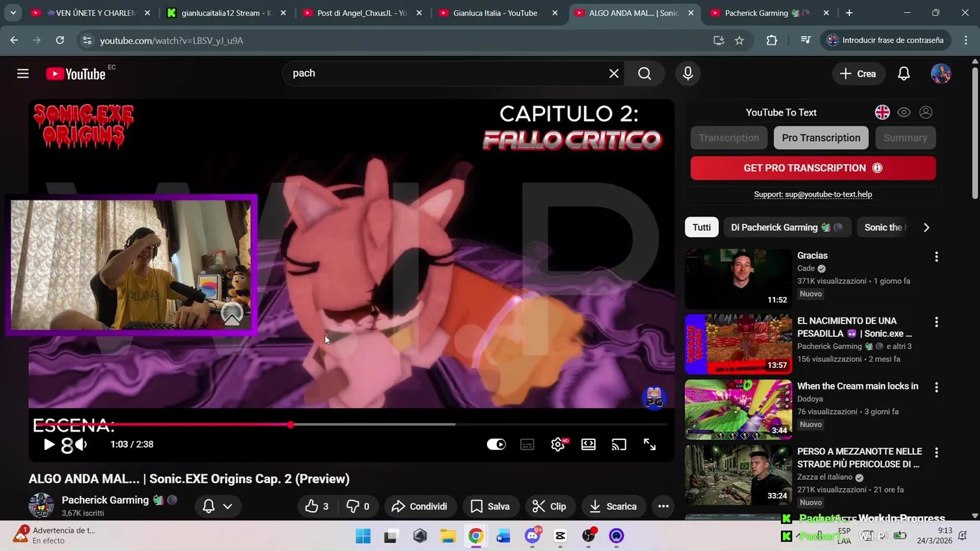Cast the video to a TV
980x551 pixels.
(619, 445)
